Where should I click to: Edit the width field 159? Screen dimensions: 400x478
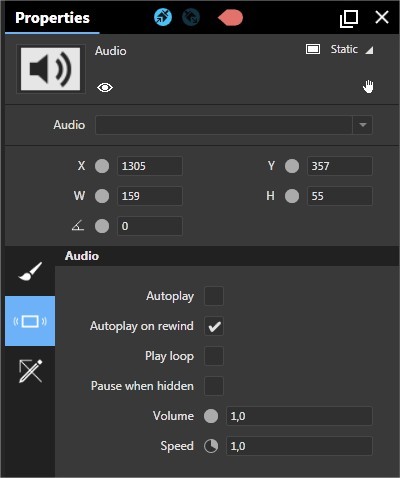click(150, 196)
